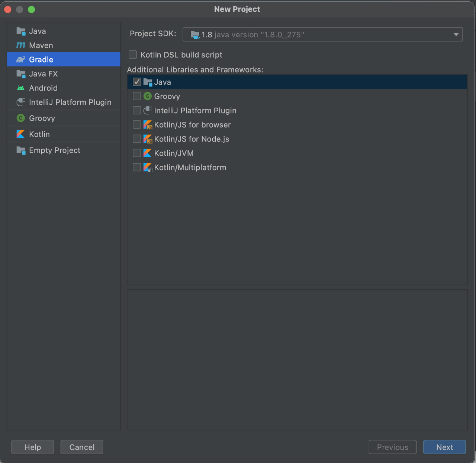
Task: Click the Java folder icon in sidebar
Action: [x=21, y=31]
